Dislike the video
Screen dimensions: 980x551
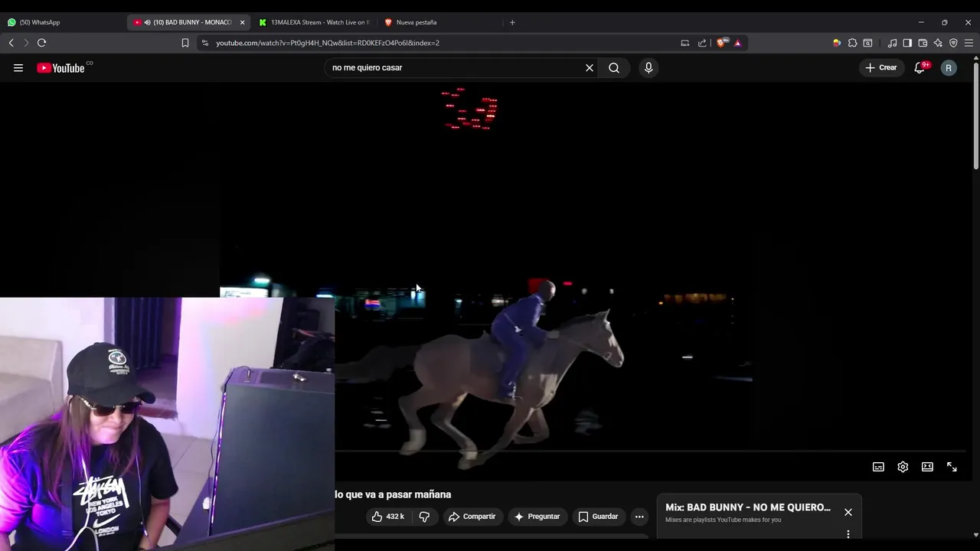click(x=424, y=517)
